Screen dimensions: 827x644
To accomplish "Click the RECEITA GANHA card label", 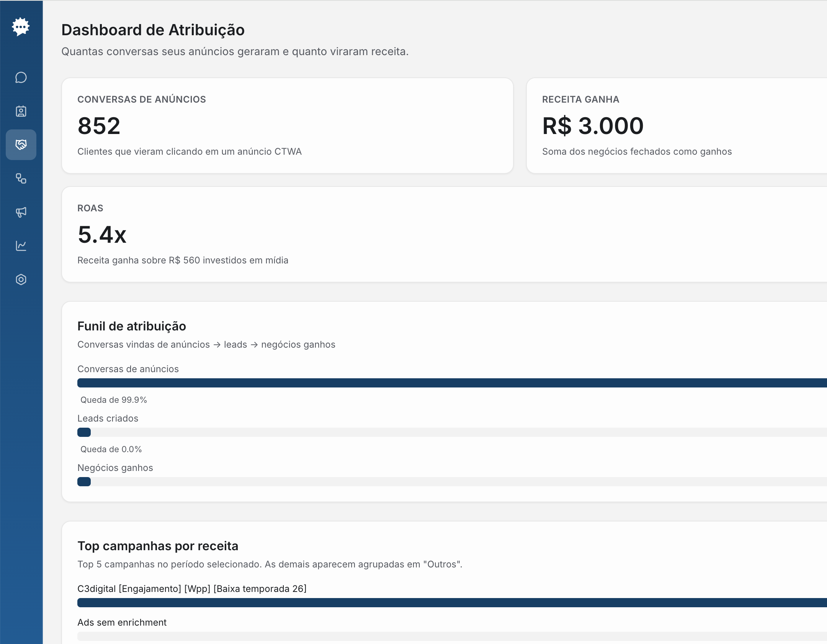I will 580,100.
